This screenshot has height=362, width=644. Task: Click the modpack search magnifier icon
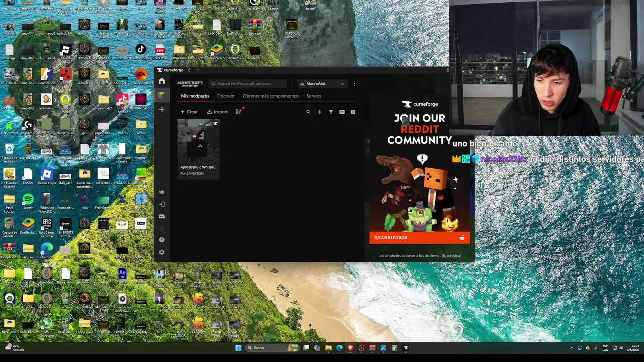(308, 112)
